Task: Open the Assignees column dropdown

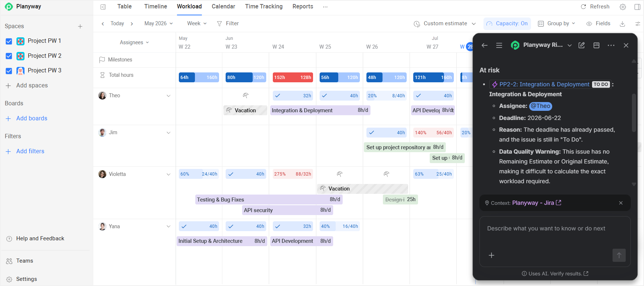Action: (134, 42)
